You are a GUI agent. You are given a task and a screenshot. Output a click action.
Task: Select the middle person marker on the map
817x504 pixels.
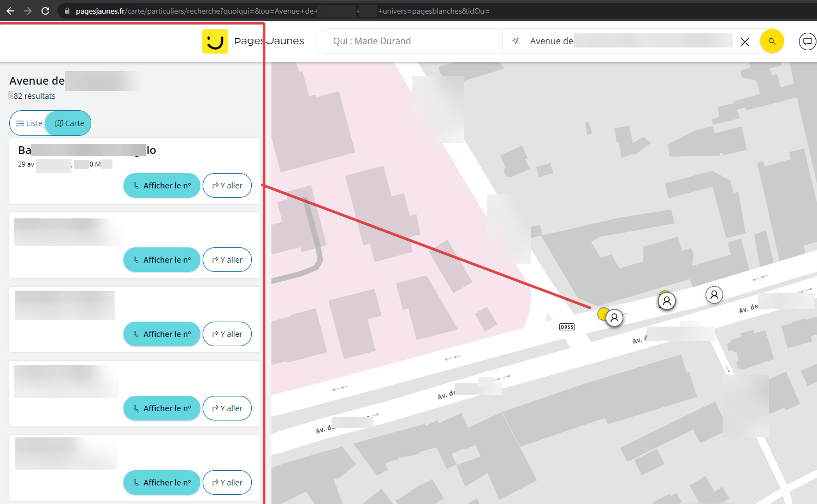[667, 300]
